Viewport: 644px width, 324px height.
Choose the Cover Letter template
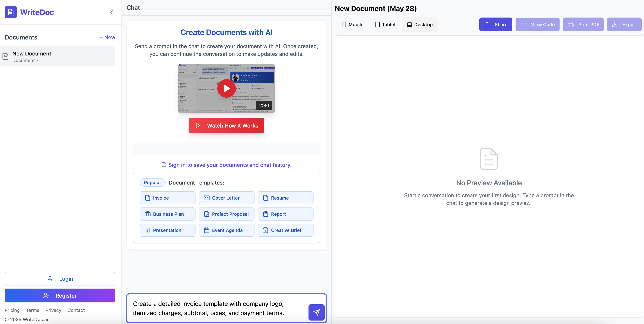pyautogui.click(x=226, y=198)
